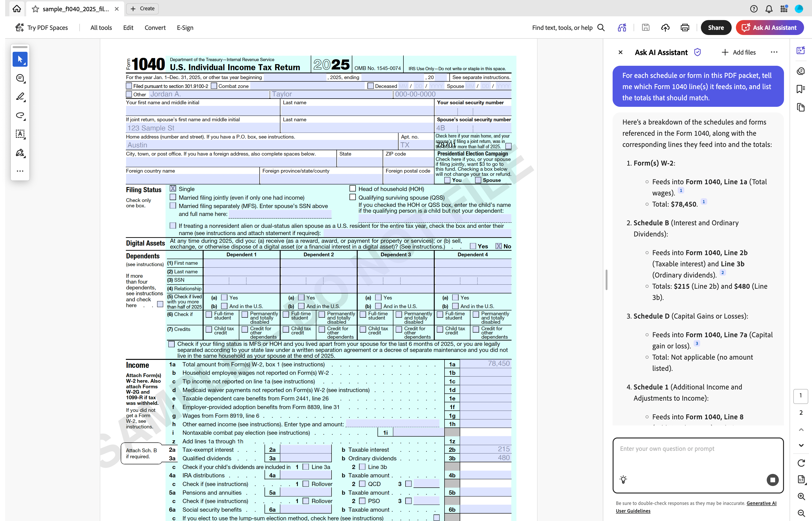The image size is (812, 521).
Task: Check the Digital Assets Yes box
Action: click(473, 246)
